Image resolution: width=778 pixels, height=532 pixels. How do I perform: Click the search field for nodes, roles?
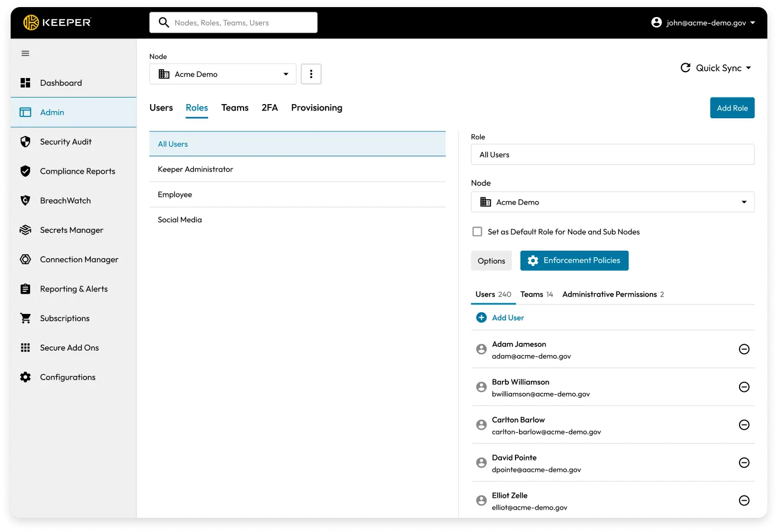pyautogui.click(x=234, y=22)
